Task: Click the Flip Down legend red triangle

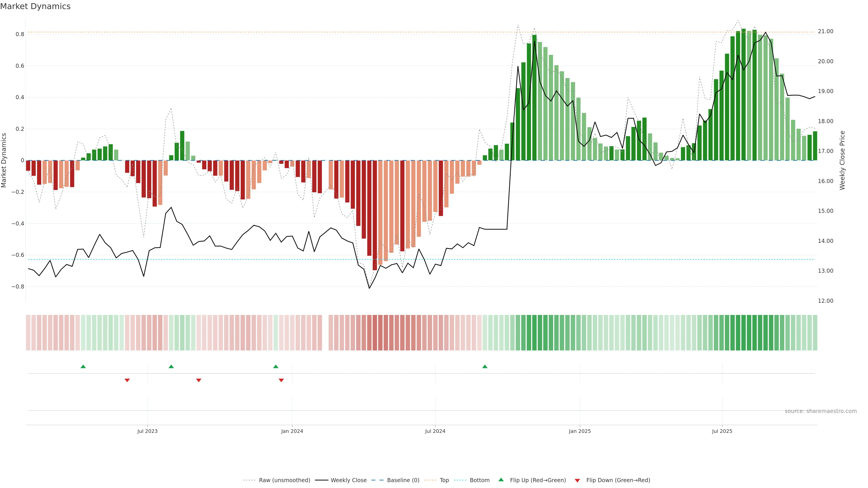Action: tap(577, 480)
